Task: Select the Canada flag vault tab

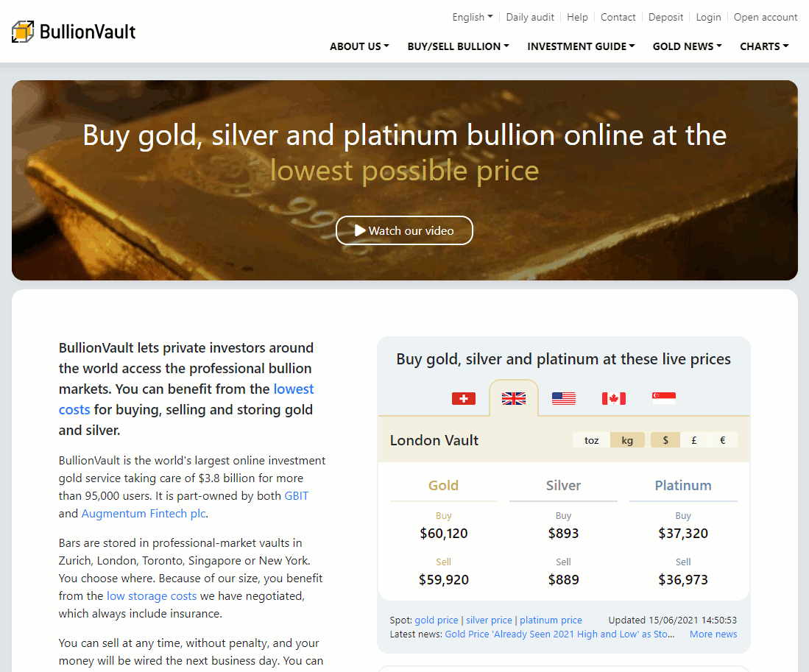Action: tap(614, 398)
